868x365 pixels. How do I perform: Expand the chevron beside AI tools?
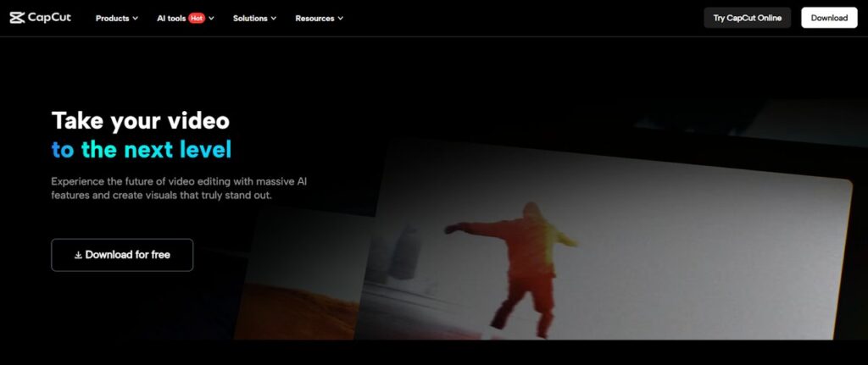(x=211, y=18)
